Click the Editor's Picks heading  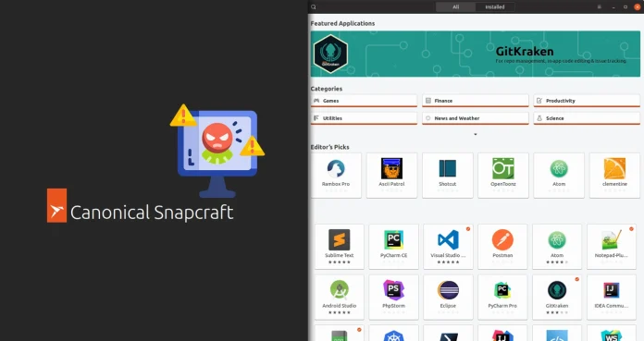pyautogui.click(x=329, y=147)
